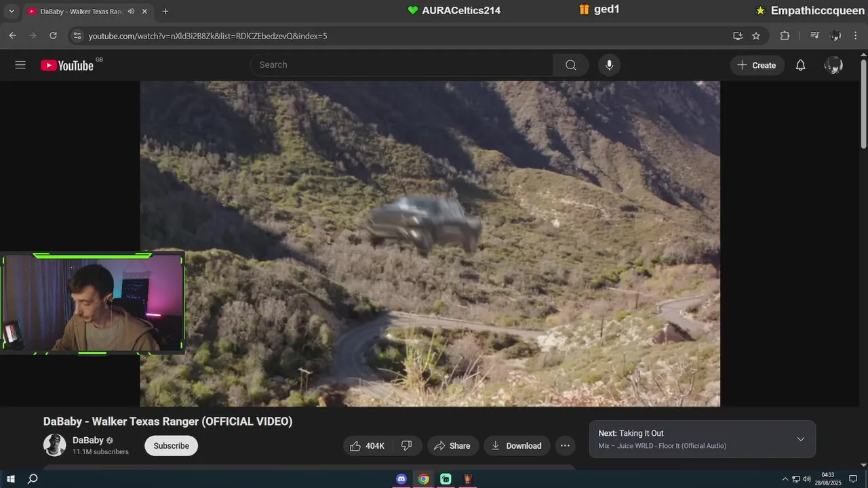Click the Create button

[757, 65]
